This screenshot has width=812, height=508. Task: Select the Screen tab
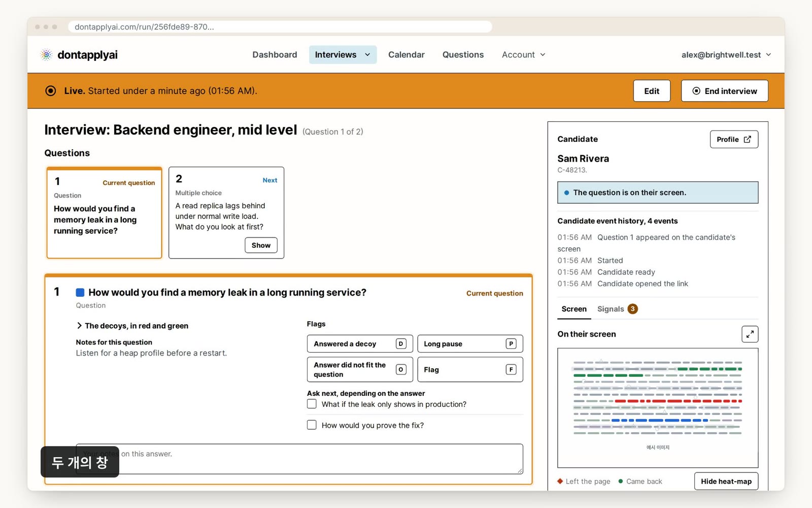[x=574, y=309]
